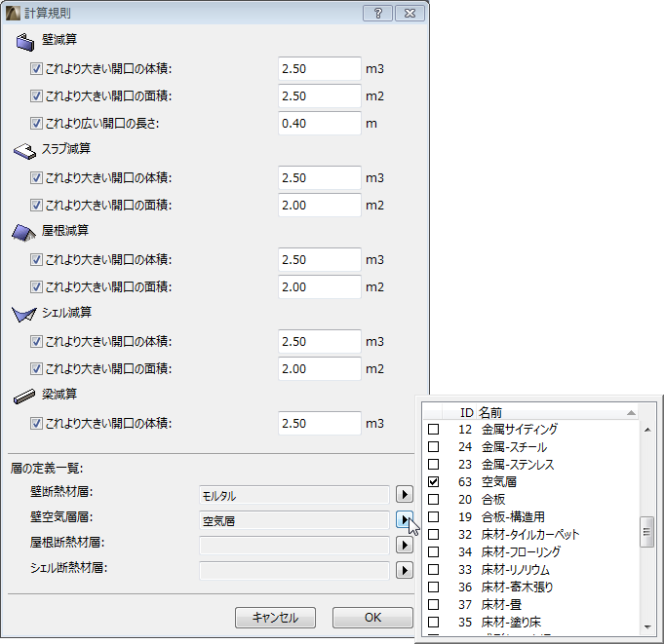
Task: Click the 壁空気層層 field showing 空気層
Action: click(294, 520)
